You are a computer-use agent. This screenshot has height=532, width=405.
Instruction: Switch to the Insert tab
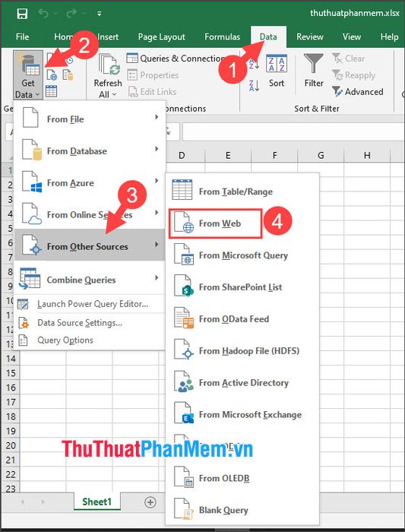[108, 36]
